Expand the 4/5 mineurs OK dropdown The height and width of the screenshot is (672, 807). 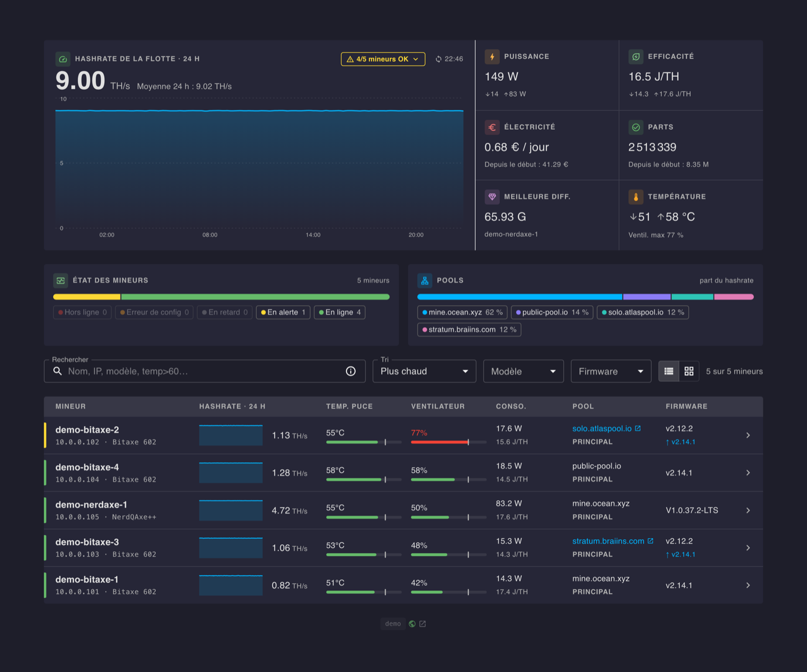(383, 59)
